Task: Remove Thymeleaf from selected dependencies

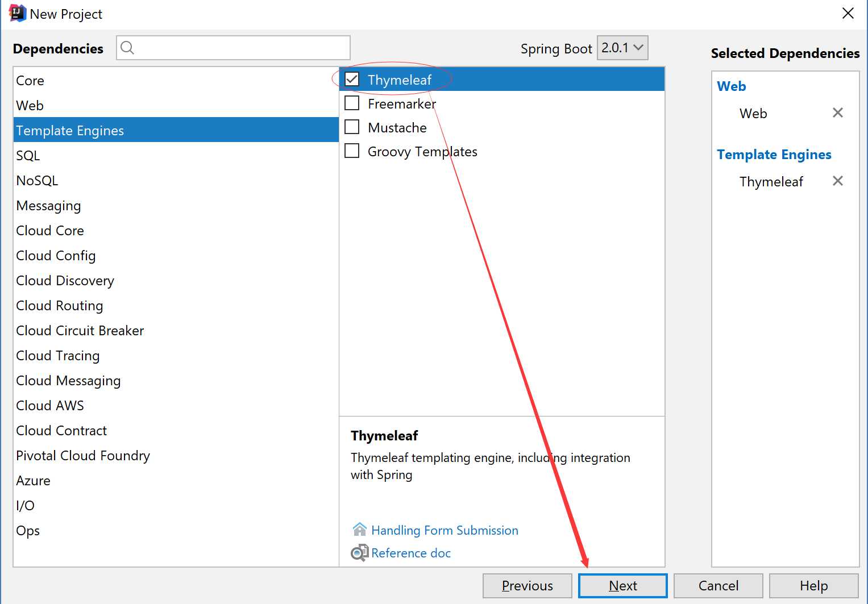Action: pos(837,181)
